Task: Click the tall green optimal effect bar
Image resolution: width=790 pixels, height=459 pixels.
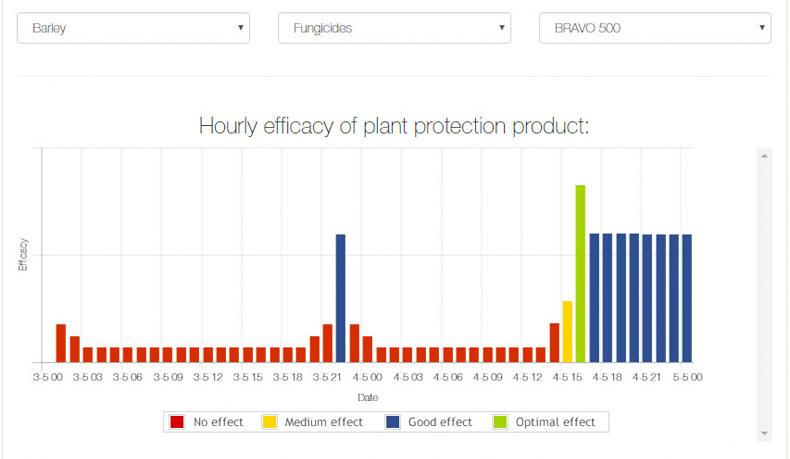Action: (580, 273)
